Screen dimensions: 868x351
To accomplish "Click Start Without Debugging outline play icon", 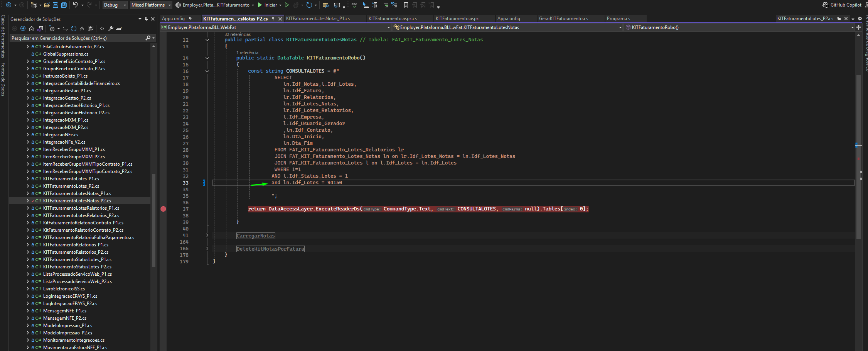I will pyautogui.click(x=287, y=5).
